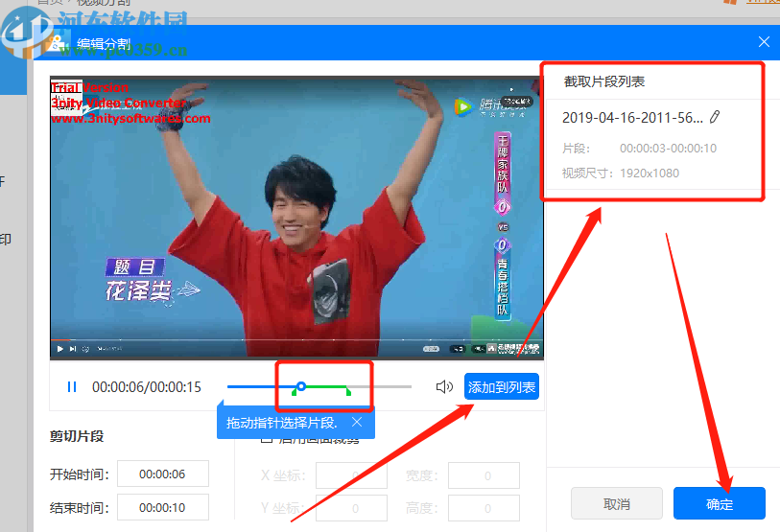This screenshot has height=532, width=780.
Task: Click the video preview frame
Action: (x=296, y=218)
